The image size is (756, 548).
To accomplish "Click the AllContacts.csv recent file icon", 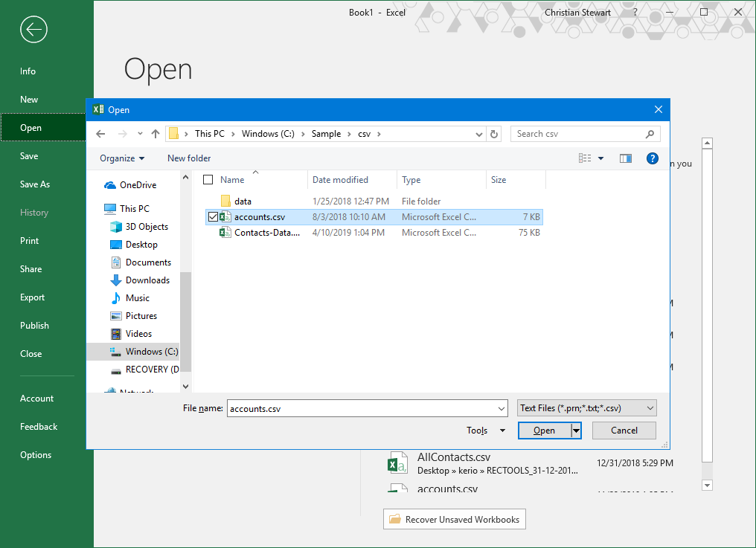I will pos(398,464).
